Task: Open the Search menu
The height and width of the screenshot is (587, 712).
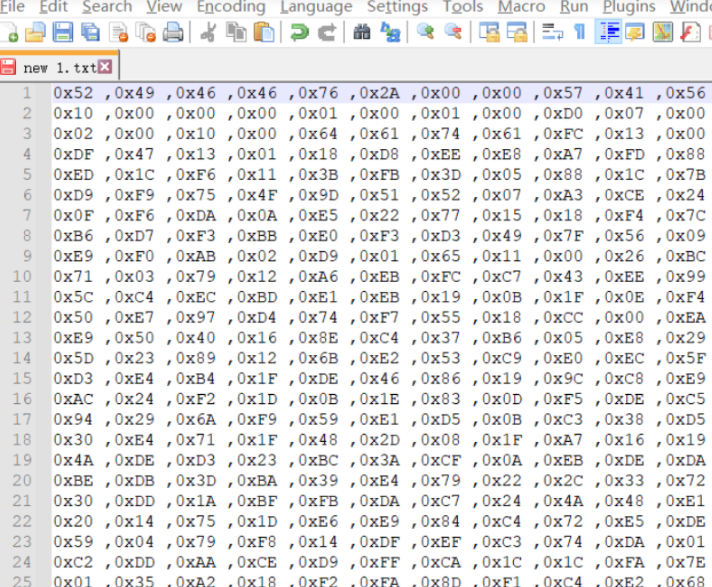Action: (107, 6)
